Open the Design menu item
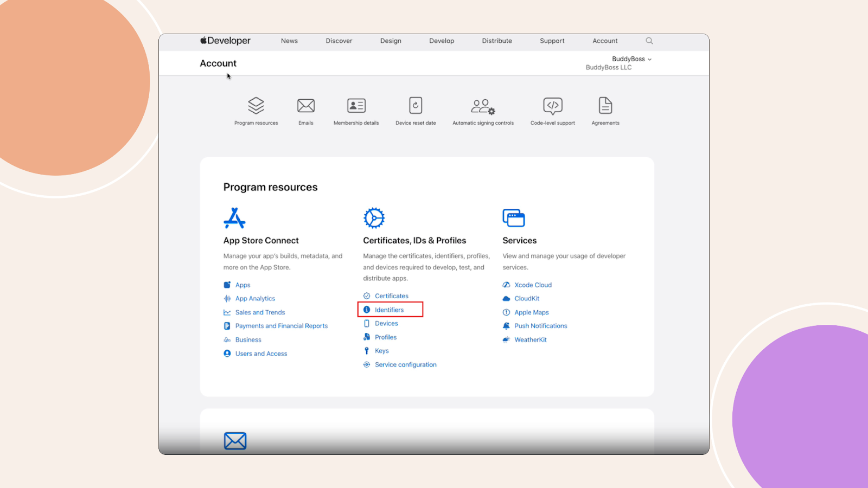The height and width of the screenshot is (488, 868). pos(391,41)
